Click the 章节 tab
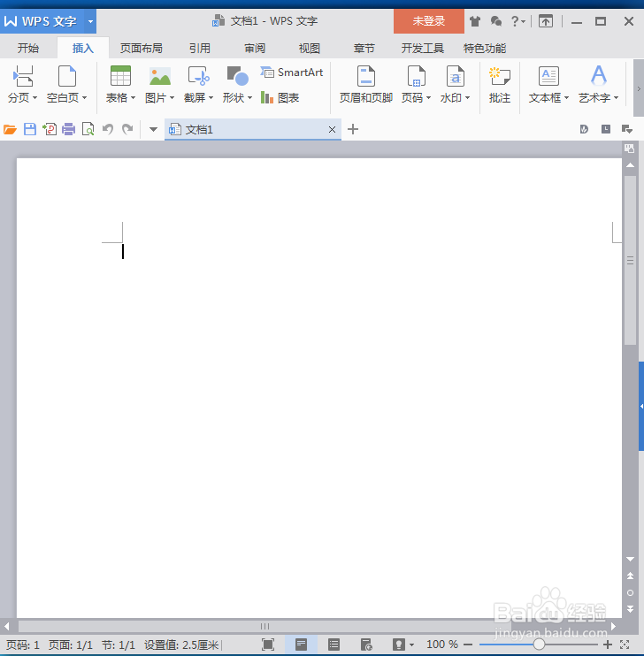Image resolution: width=644 pixels, height=656 pixels. (x=364, y=49)
